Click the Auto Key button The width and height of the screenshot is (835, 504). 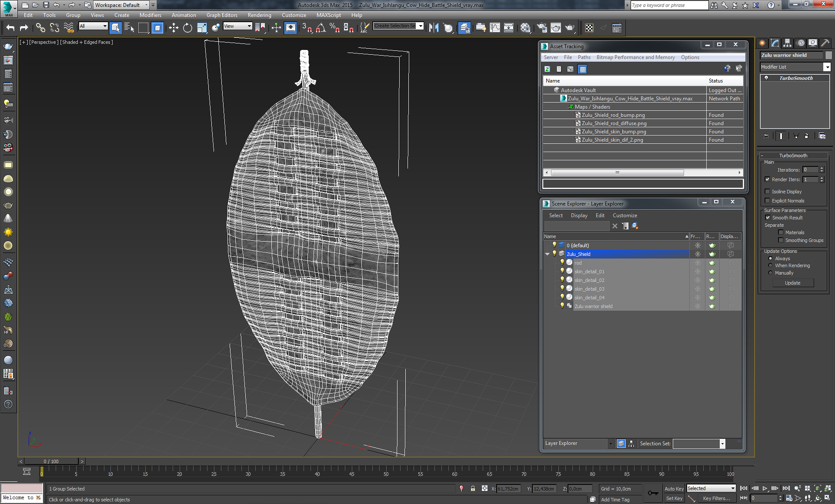(x=674, y=489)
